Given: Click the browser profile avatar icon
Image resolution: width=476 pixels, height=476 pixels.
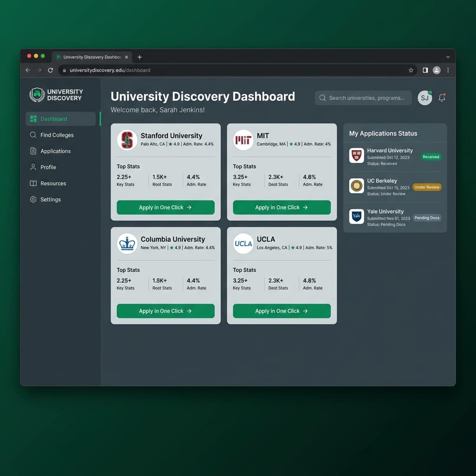Looking at the screenshot, I should (x=436, y=70).
